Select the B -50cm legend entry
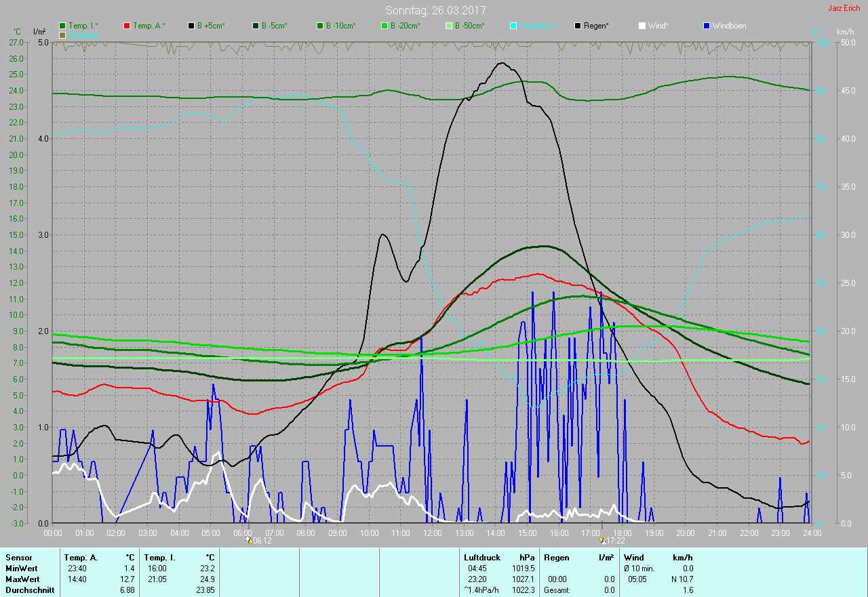 [469, 26]
